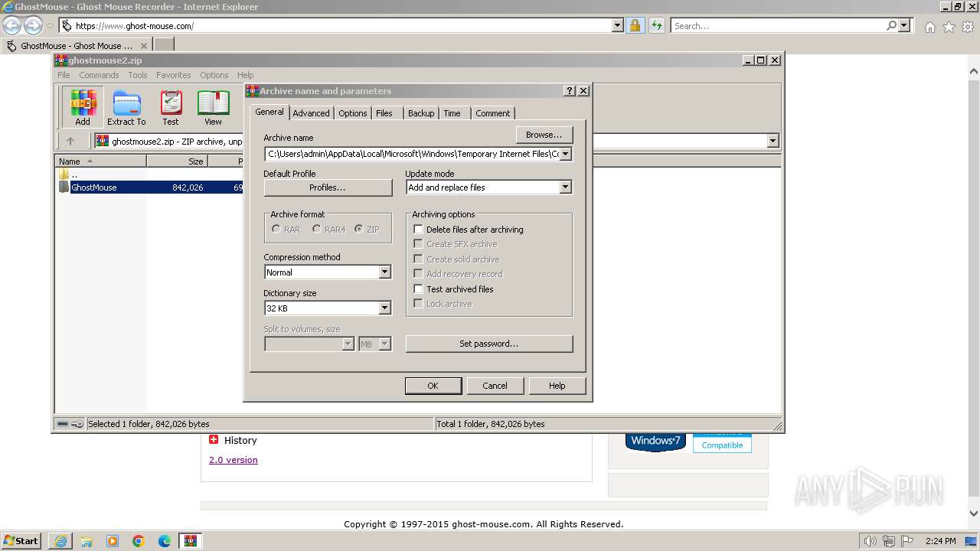Confirm the dialog with OK

(433, 386)
